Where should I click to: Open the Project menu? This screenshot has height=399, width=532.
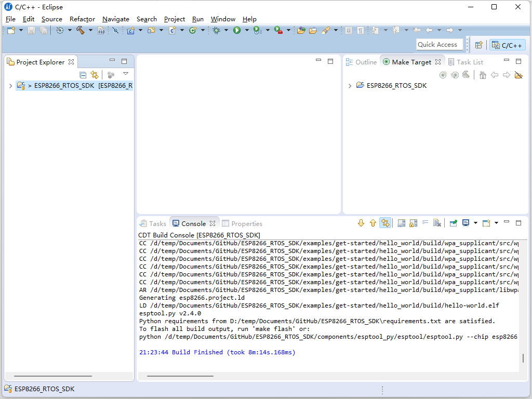tap(174, 19)
